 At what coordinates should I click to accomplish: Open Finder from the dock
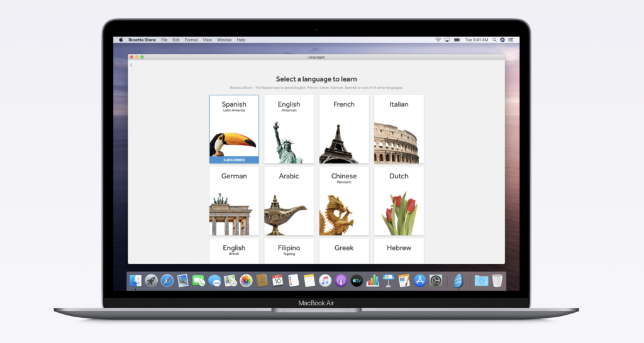click(x=136, y=281)
